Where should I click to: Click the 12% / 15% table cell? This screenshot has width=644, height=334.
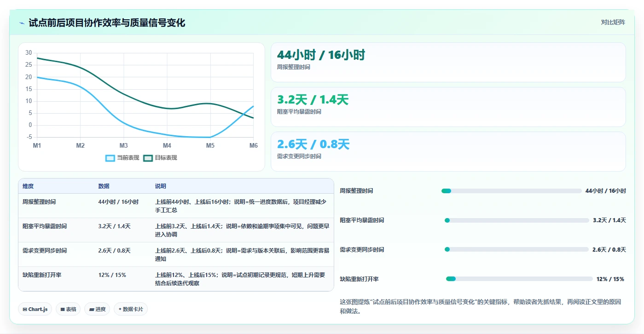coord(112,275)
